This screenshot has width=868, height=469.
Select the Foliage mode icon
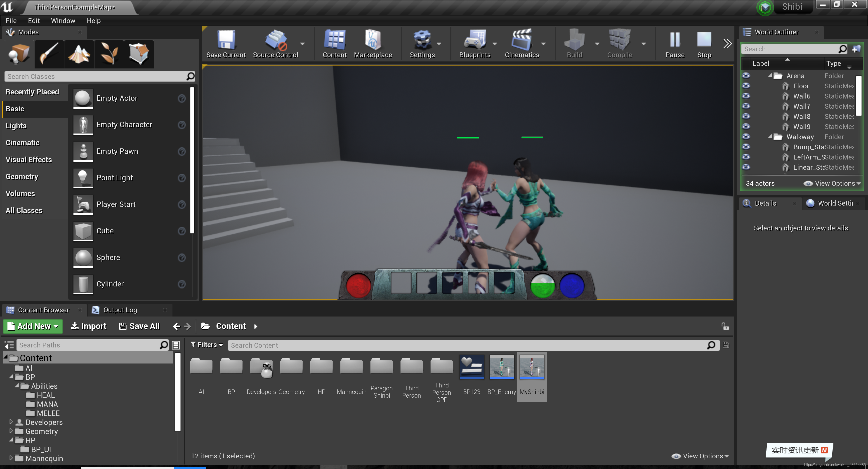tap(109, 54)
